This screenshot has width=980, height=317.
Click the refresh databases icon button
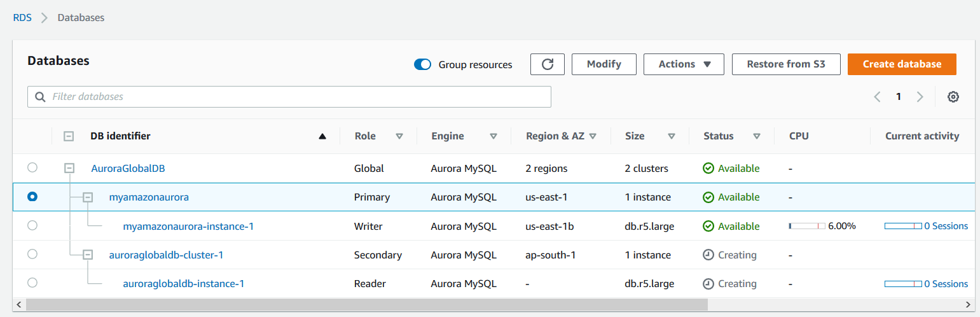[547, 64]
